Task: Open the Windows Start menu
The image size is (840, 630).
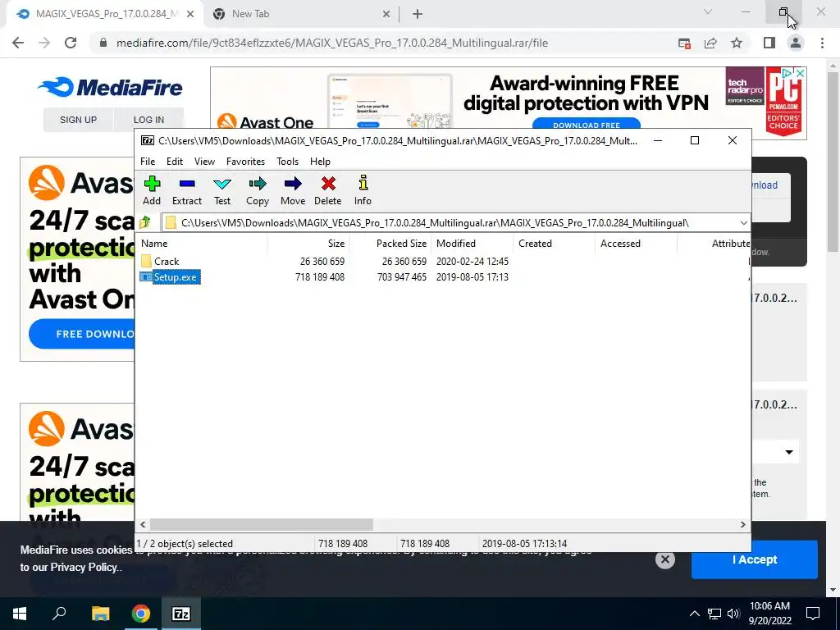Action: click(20, 614)
